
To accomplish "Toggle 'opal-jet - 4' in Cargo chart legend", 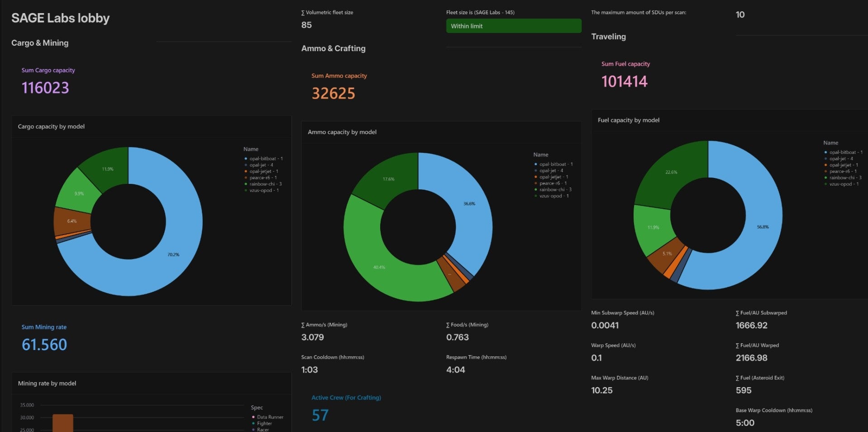I will [259, 165].
